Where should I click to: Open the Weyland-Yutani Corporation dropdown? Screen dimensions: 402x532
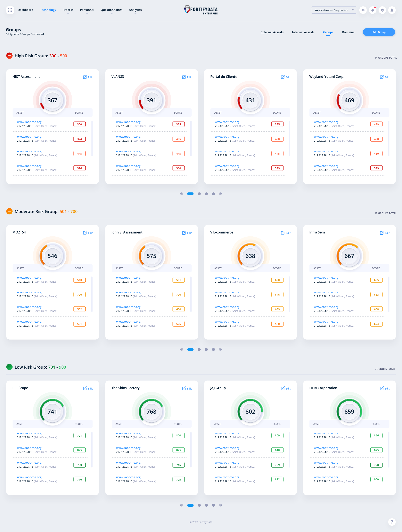[x=334, y=10]
